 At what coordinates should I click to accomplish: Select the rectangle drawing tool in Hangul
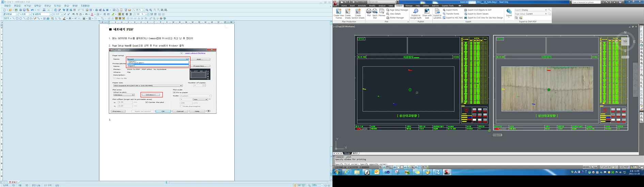point(17,18)
